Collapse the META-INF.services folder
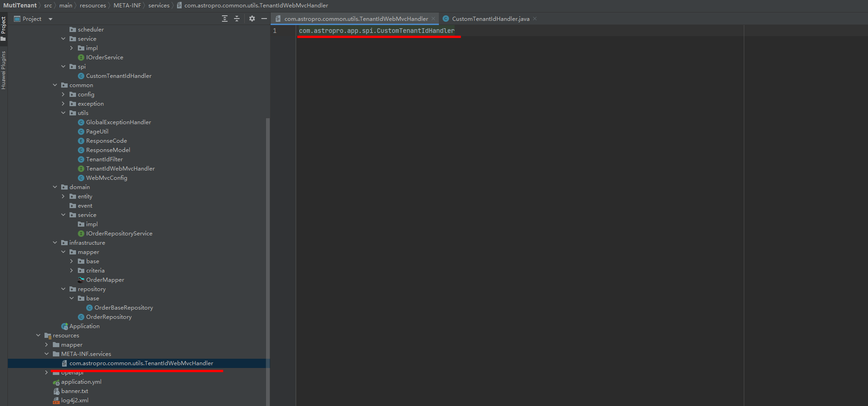The height and width of the screenshot is (406, 868). coord(47,354)
